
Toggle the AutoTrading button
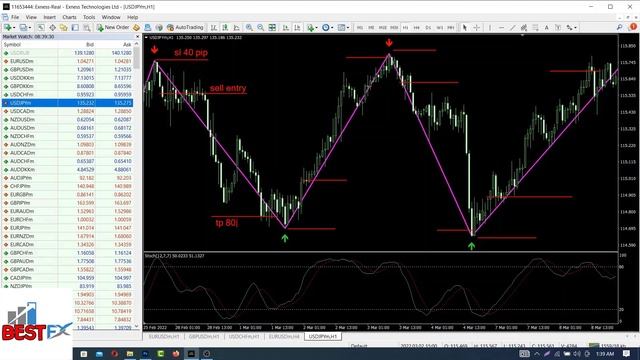point(185,27)
